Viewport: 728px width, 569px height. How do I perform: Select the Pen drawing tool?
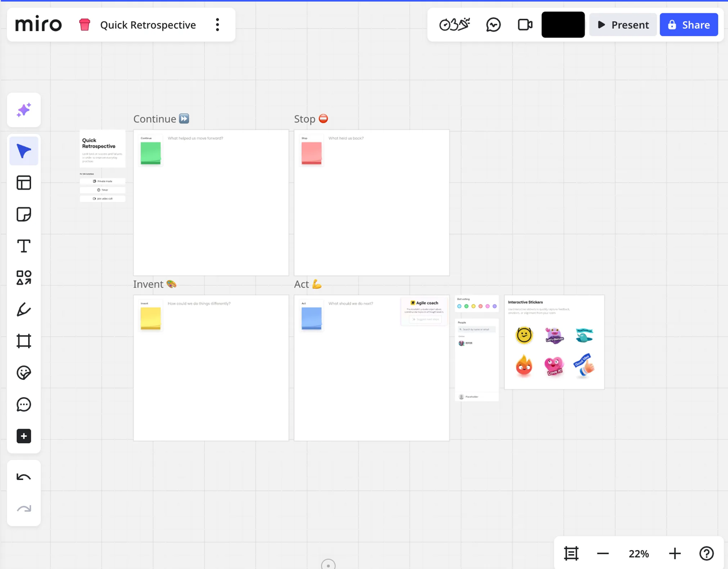pos(24,310)
